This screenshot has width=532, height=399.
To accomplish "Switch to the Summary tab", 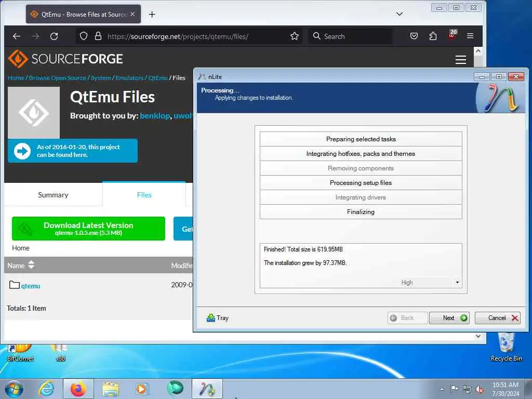I will 53,195.
